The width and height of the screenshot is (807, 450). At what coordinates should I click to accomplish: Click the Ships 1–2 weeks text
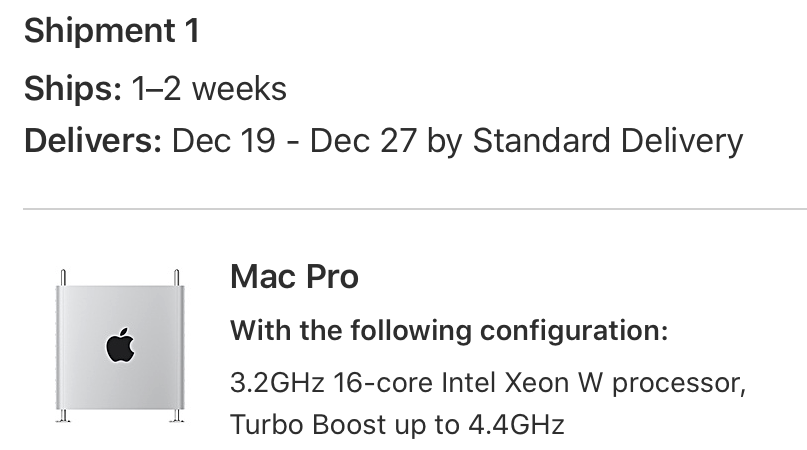[x=155, y=89]
